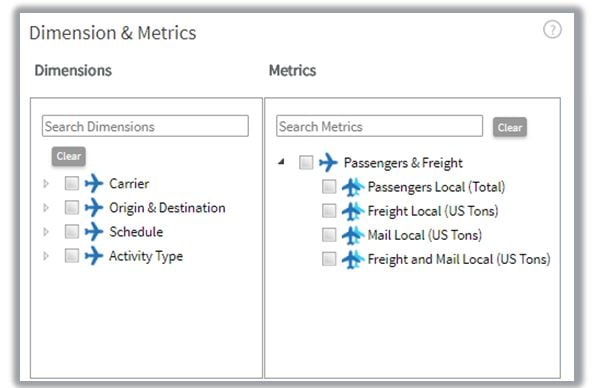Focus the Search Dimensions input field

pyautogui.click(x=145, y=126)
